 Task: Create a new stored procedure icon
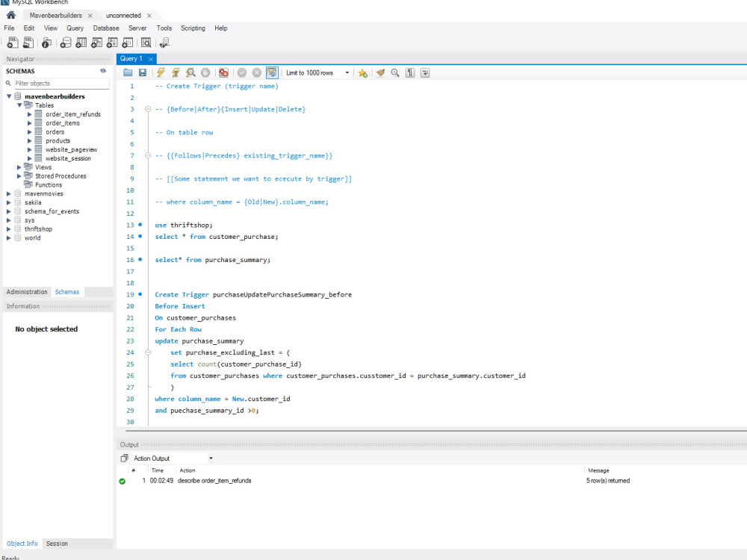[112, 43]
